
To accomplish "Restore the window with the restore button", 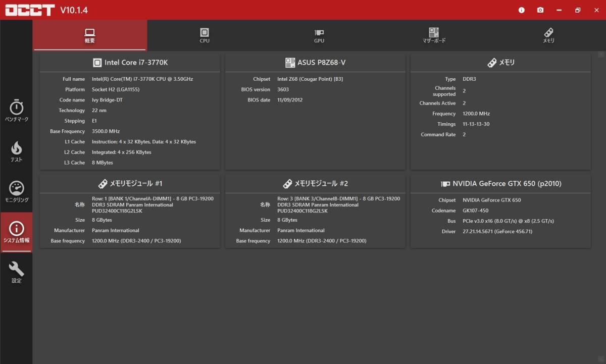I will (578, 10).
